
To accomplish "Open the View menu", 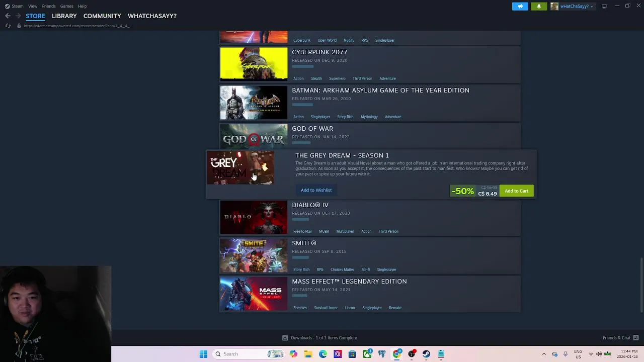I will click(x=33, y=6).
